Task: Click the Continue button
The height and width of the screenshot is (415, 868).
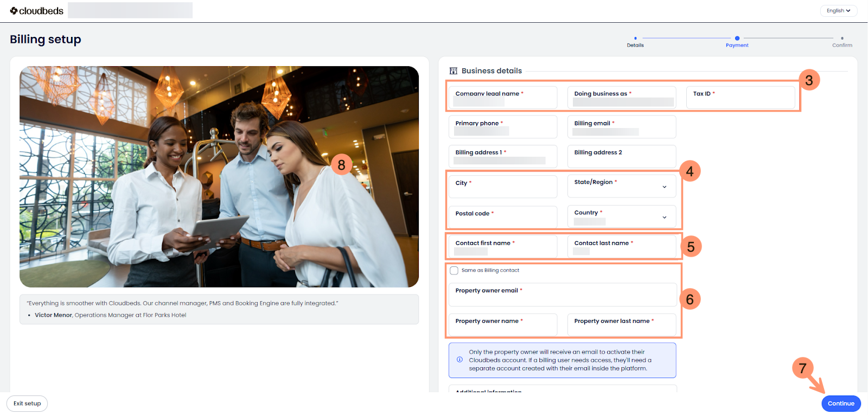Action: pyautogui.click(x=840, y=404)
